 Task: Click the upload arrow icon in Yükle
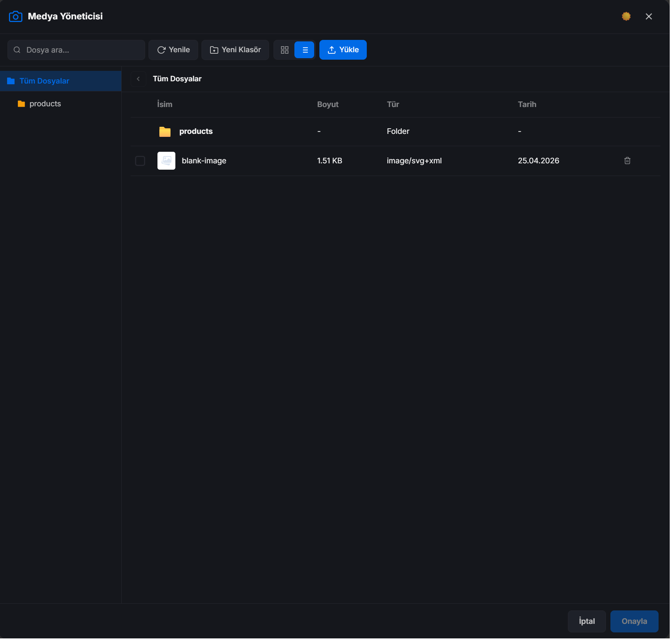coord(332,49)
